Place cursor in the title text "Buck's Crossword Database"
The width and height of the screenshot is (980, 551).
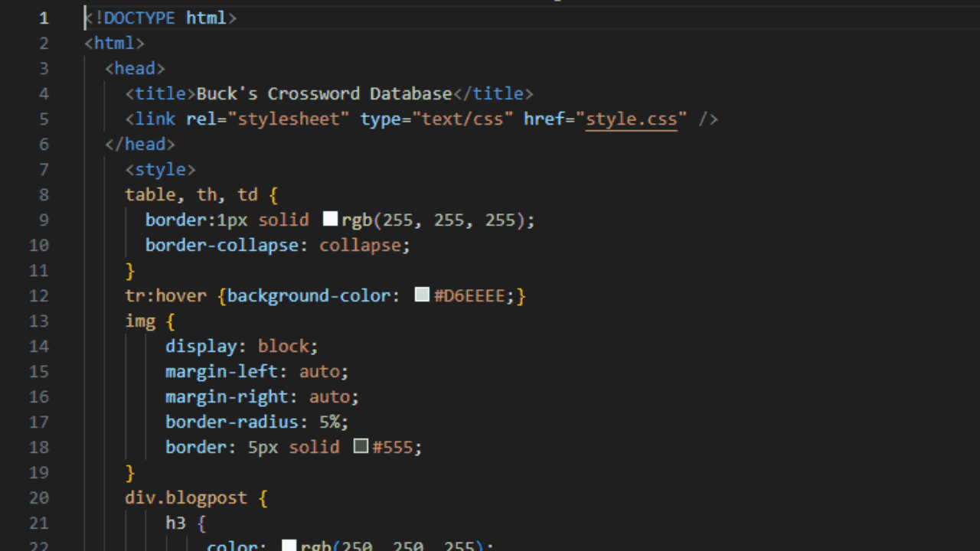click(x=324, y=93)
